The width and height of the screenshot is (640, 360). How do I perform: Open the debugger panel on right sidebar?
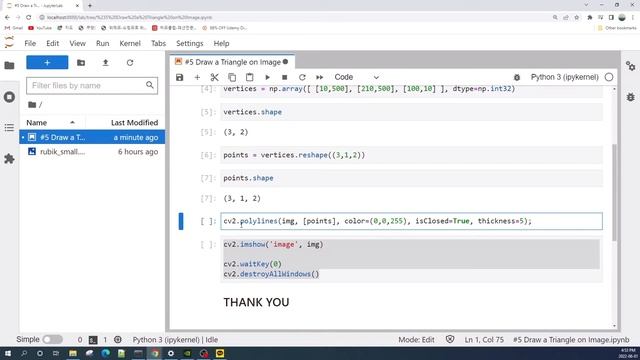tap(631, 97)
